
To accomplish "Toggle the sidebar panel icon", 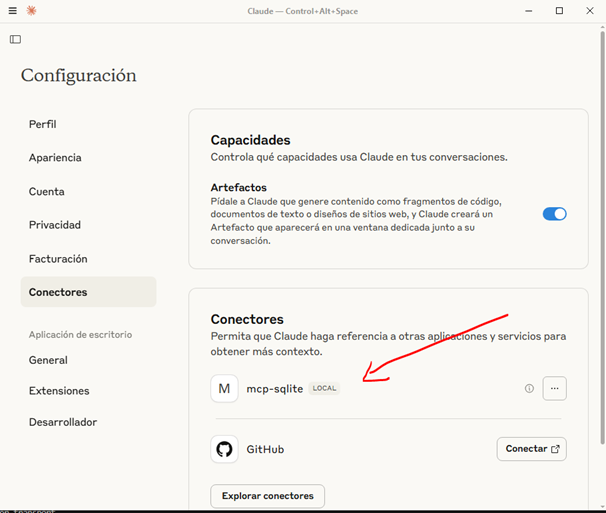I will [x=15, y=39].
